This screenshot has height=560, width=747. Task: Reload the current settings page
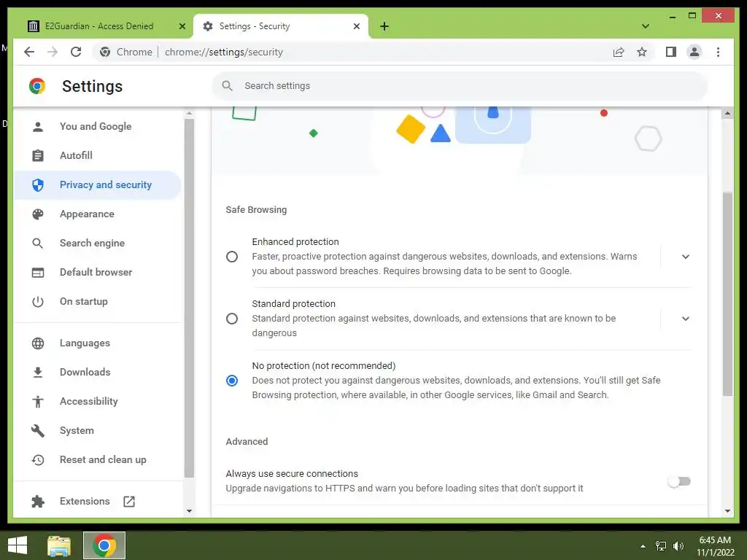(x=76, y=52)
